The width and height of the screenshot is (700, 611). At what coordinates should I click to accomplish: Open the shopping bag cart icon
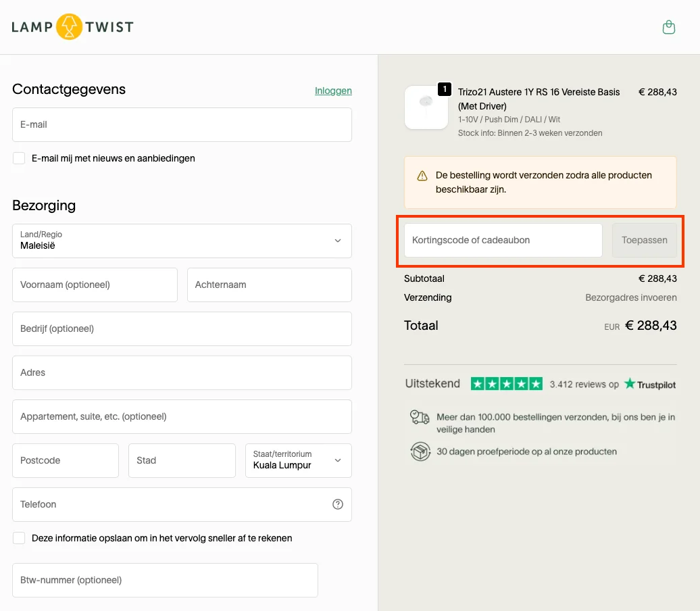click(x=668, y=27)
